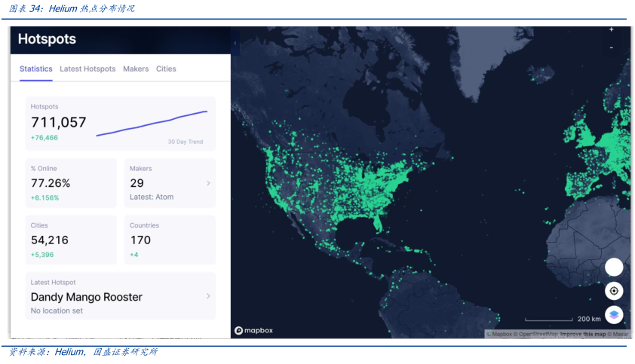Click the mapbox logo
635x364 pixels.
click(253, 330)
